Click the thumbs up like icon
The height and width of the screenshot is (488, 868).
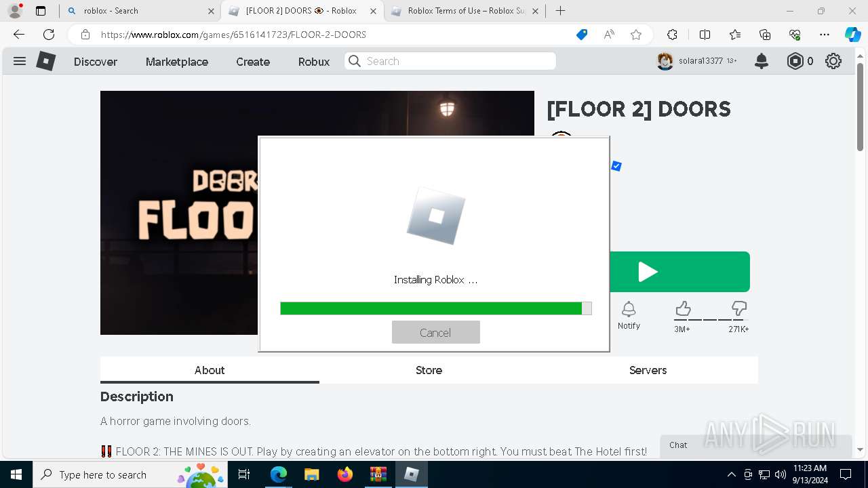click(x=683, y=309)
